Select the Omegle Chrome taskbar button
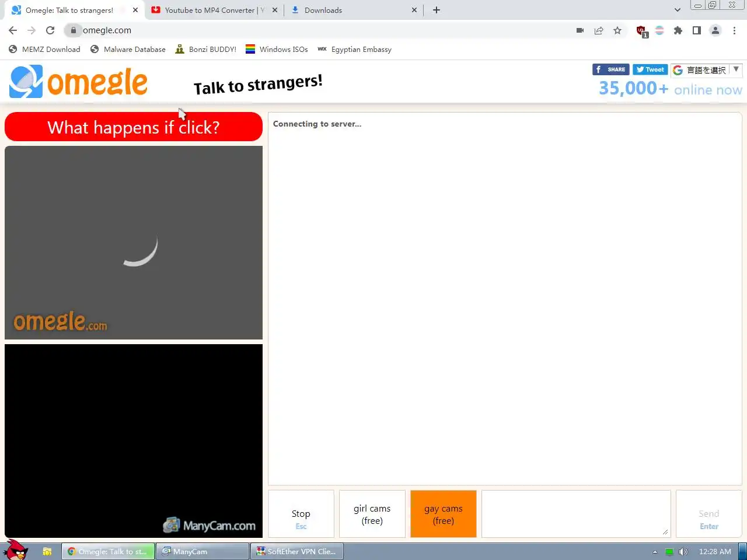747x560 pixels. (x=108, y=551)
